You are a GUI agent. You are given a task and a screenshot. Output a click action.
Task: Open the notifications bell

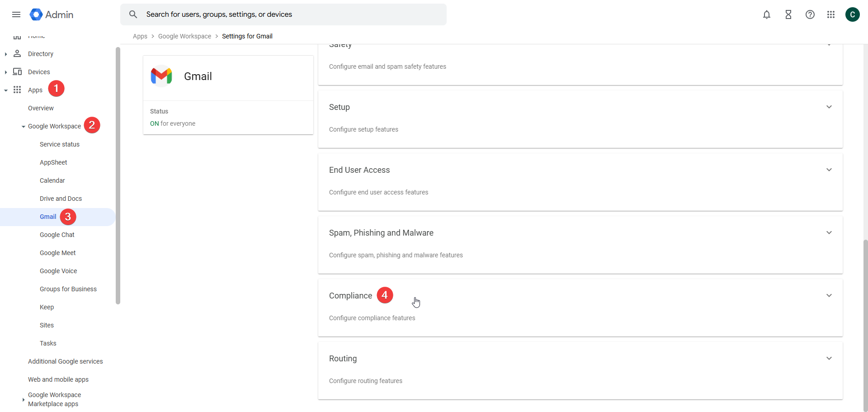[766, 14]
